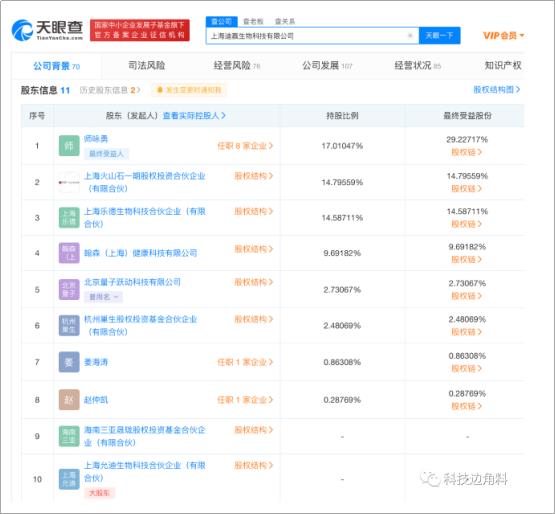556x514 pixels.
Task: Open shareholder 赵仲凯 profile
Action: pos(96,400)
